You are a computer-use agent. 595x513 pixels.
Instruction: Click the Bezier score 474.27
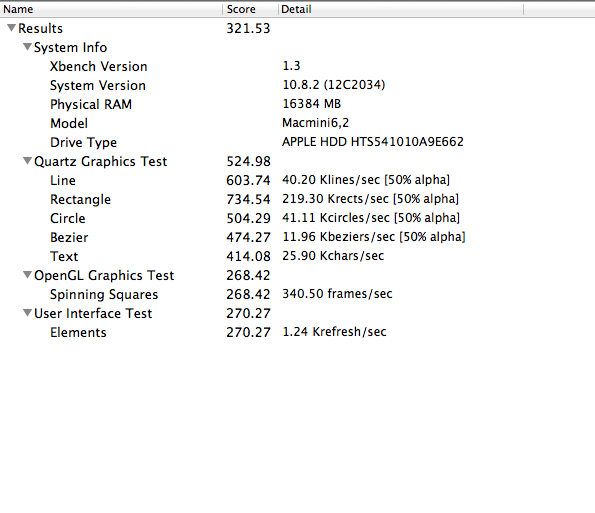point(248,237)
